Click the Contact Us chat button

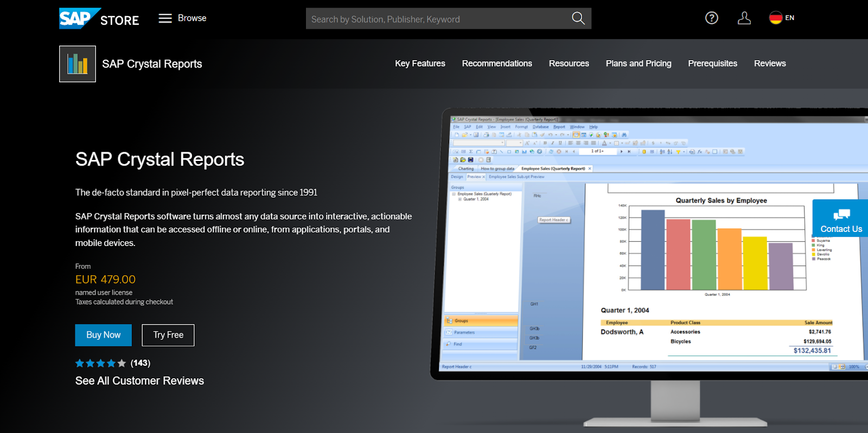(840, 218)
